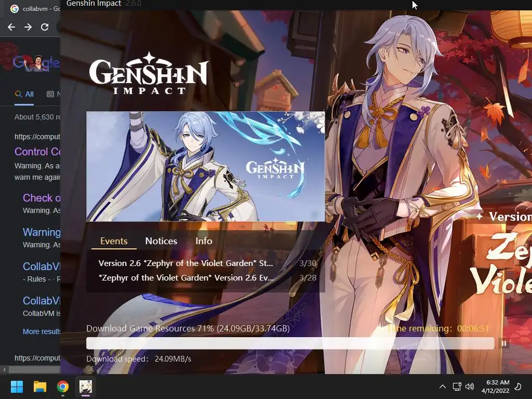
Task: Click the 3/30 date on first event
Action: (x=308, y=263)
